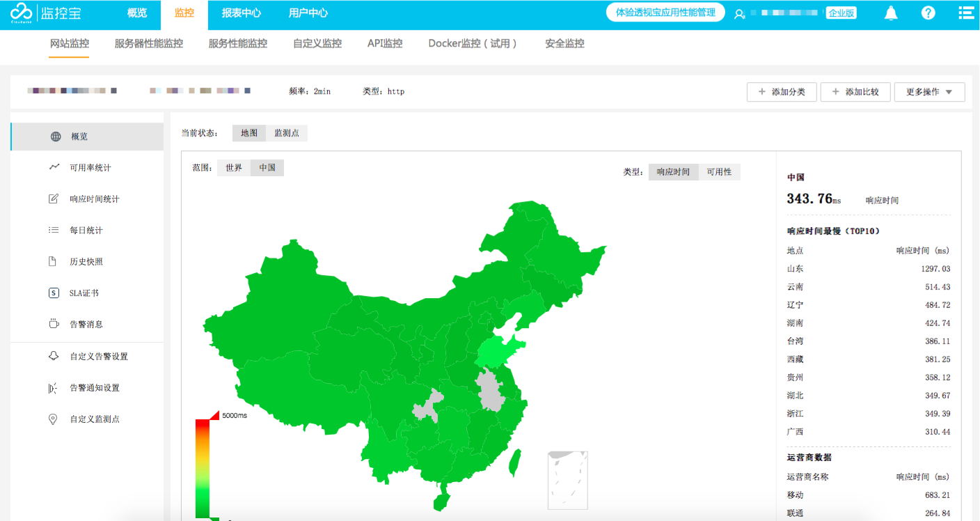Open 自定义监测点 from the sidebar
This screenshot has width=980, height=521.
pyautogui.click(x=94, y=419)
